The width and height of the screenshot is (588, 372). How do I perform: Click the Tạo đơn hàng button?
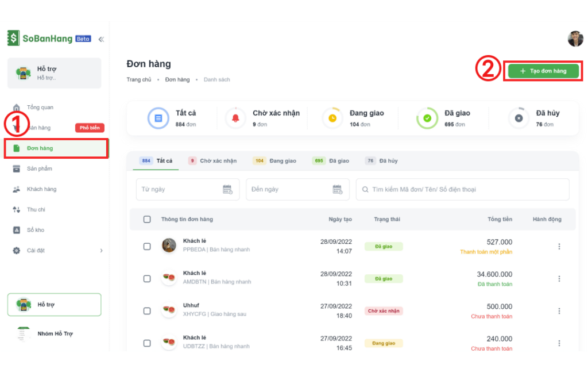(543, 71)
